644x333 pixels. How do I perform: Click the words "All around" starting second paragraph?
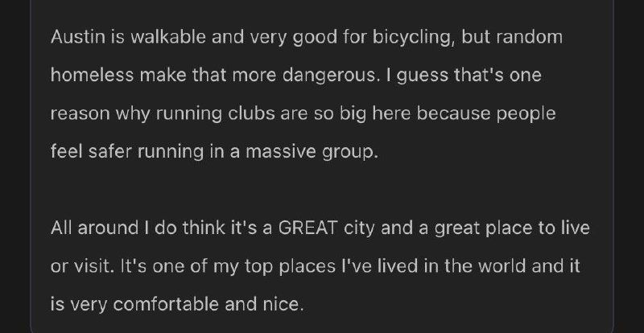coord(94,228)
